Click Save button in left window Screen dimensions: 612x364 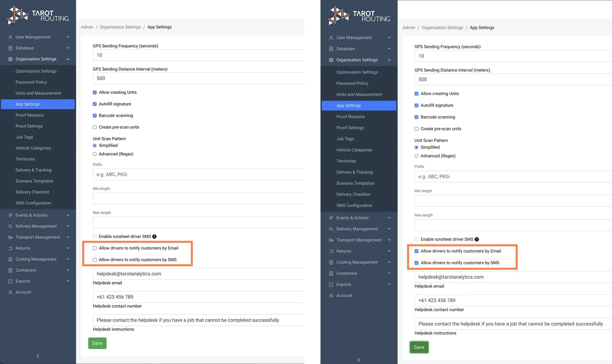pos(97,343)
